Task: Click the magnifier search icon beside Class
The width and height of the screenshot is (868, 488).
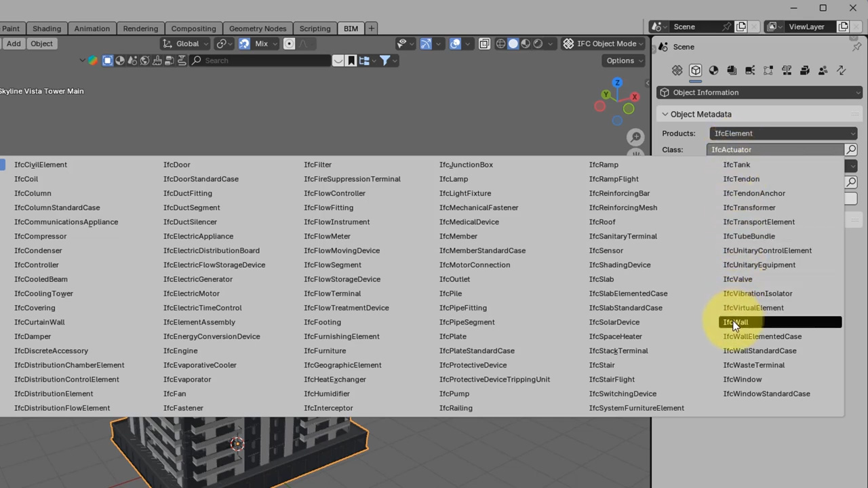Action: pos(851,150)
